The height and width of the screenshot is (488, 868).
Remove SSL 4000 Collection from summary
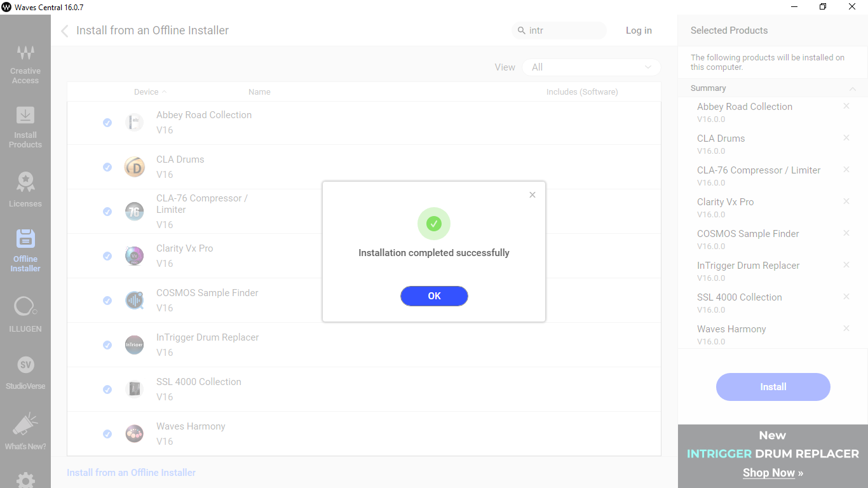(x=846, y=297)
